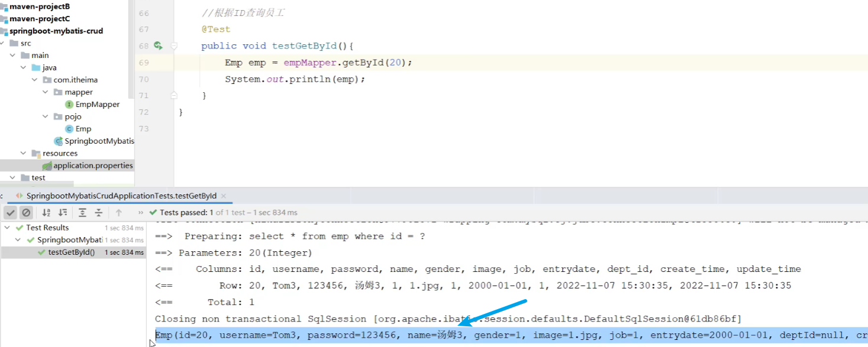Image resolution: width=868 pixels, height=347 pixels.
Task: Toggle the Show Ignored tests button
Action: pos(26,213)
